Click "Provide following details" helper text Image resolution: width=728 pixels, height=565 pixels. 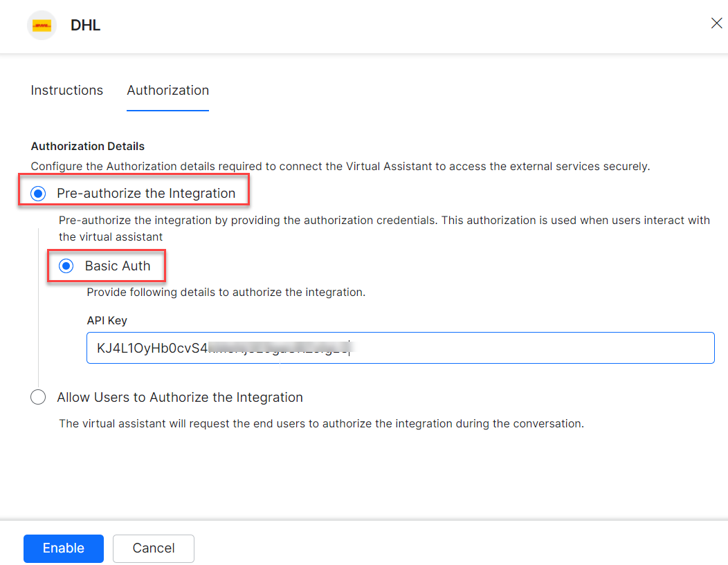tap(226, 293)
